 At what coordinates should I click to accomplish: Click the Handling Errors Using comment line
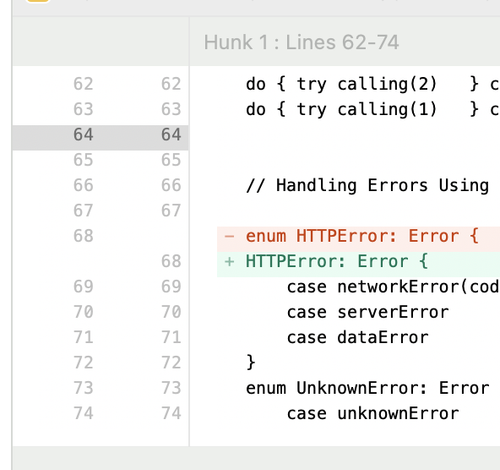click(x=367, y=185)
